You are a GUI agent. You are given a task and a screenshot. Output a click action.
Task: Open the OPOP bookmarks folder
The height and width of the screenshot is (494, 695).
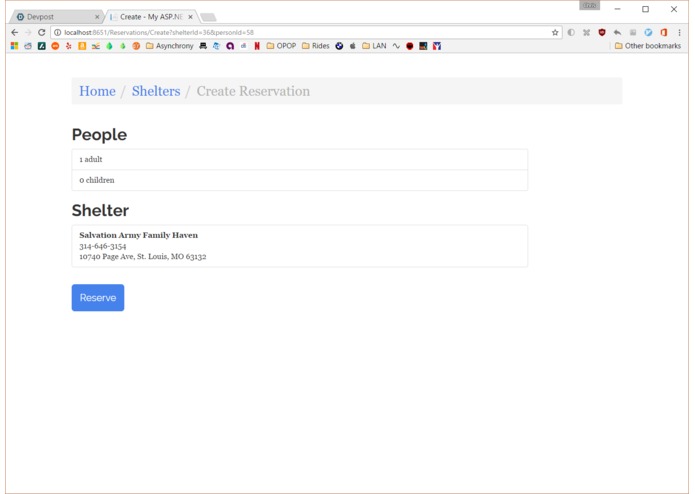(281, 46)
